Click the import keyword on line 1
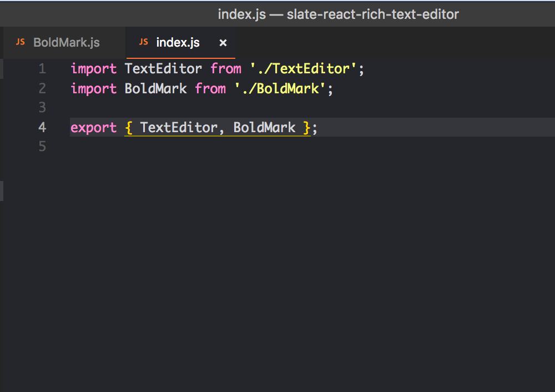 [94, 69]
